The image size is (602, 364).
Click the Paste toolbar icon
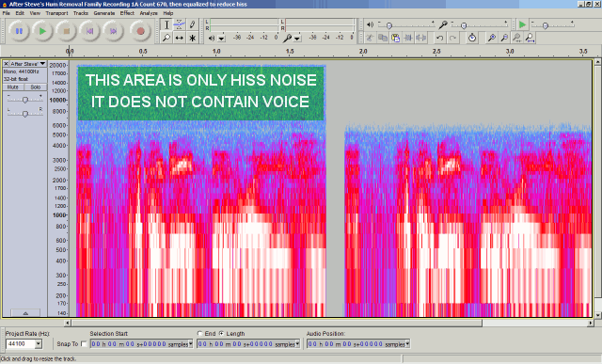[395, 38]
